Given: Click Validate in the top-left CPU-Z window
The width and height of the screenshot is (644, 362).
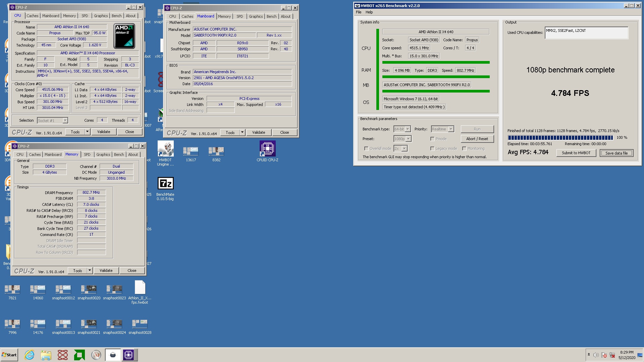Looking at the screenshot, I should (104, 132).
